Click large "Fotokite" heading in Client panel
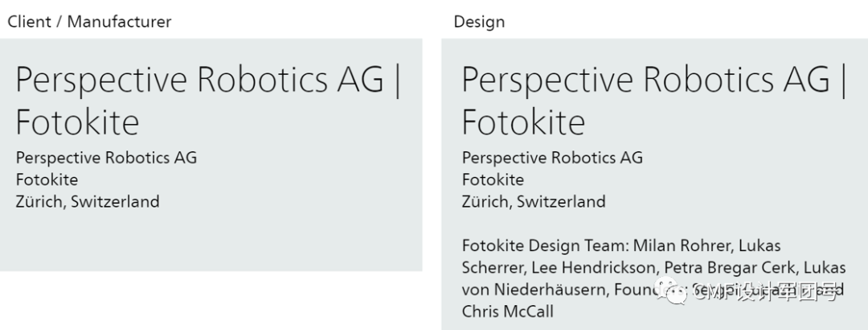The image size is (868, 330). coord(77,123)
